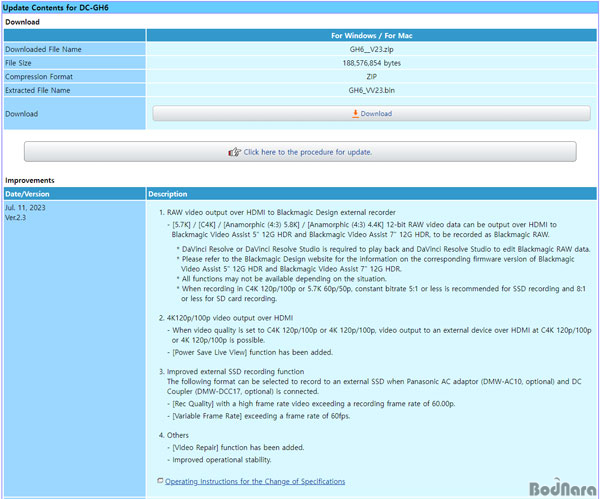The height and width of the screenshot is (499, 600).
Task: Select the 'Ver.2.3' version text
Action: (15, 218)
